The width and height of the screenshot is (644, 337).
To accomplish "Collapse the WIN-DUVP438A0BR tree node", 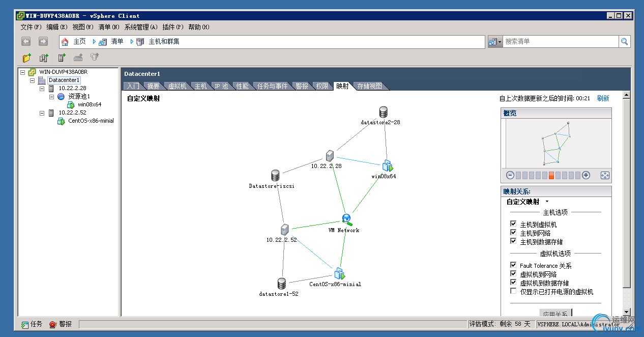I will [22, 72].
